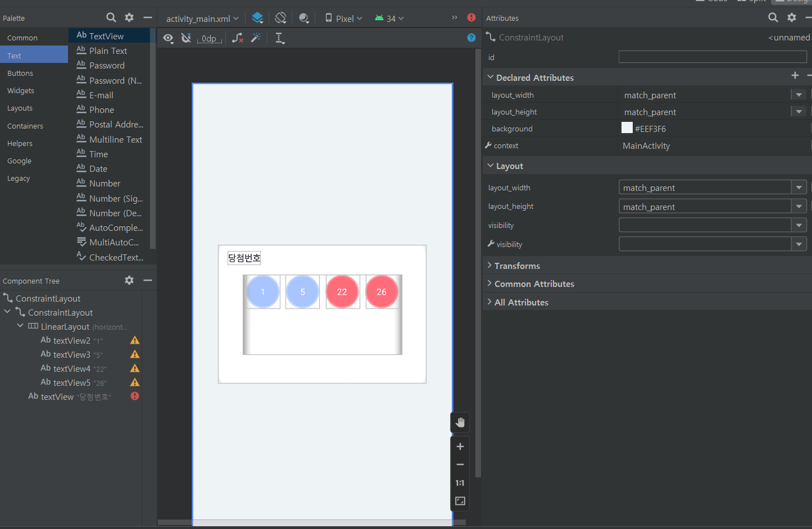Screen dimensions: 812x529
Task: Open Palette settings gear
Action: [129, 18]
